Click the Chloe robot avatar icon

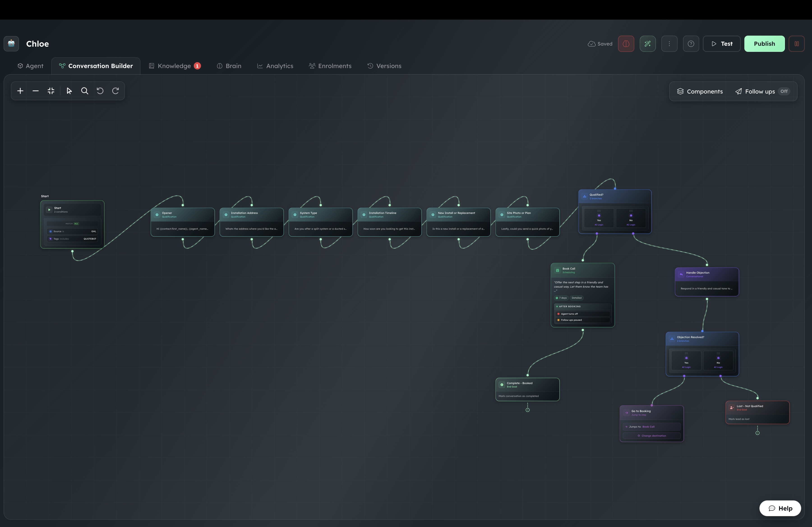pos(11,44)
